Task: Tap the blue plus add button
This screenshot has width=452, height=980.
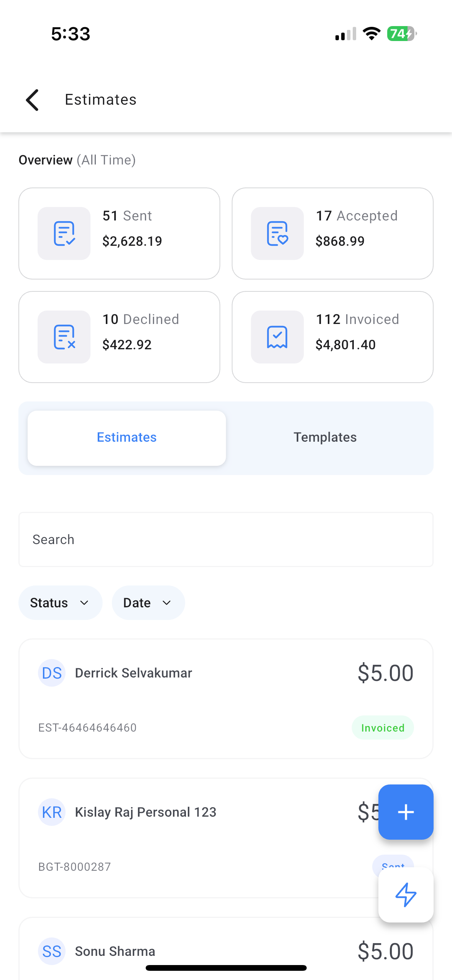Action: point(406,812)
